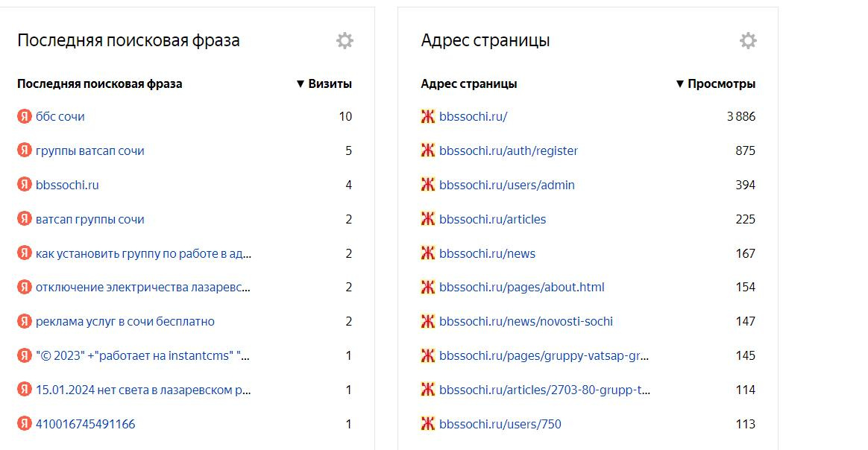This screenshot has width=868, height=450.
Task: Click favicon next to bbssochi.ru/news
Action: pyautogui.click(x=428, y=253)
